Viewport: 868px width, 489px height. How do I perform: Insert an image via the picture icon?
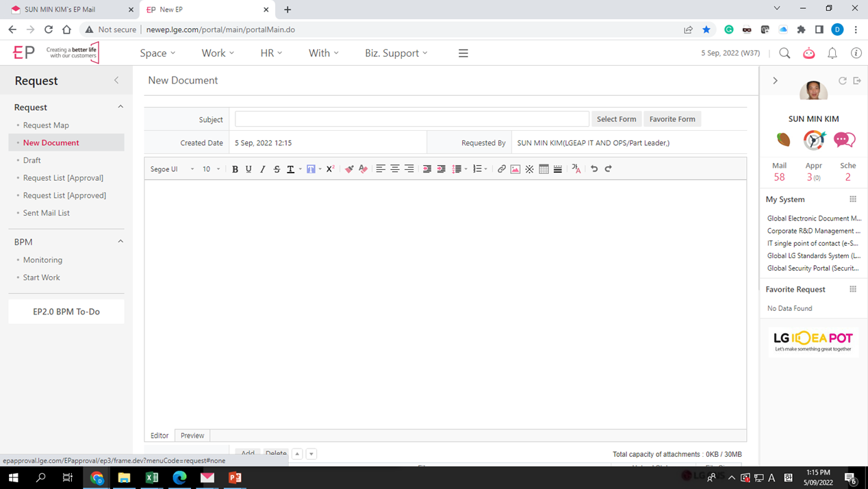point(515,169)
